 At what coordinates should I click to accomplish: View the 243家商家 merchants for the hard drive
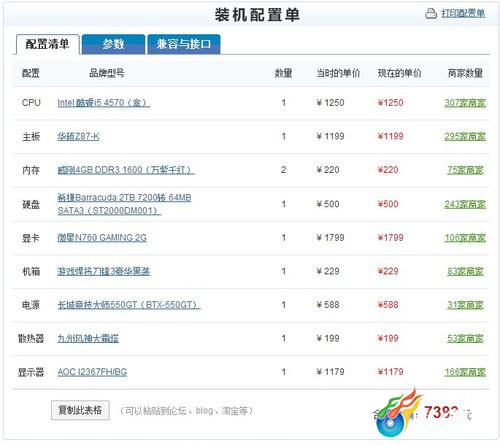point(465,204)
